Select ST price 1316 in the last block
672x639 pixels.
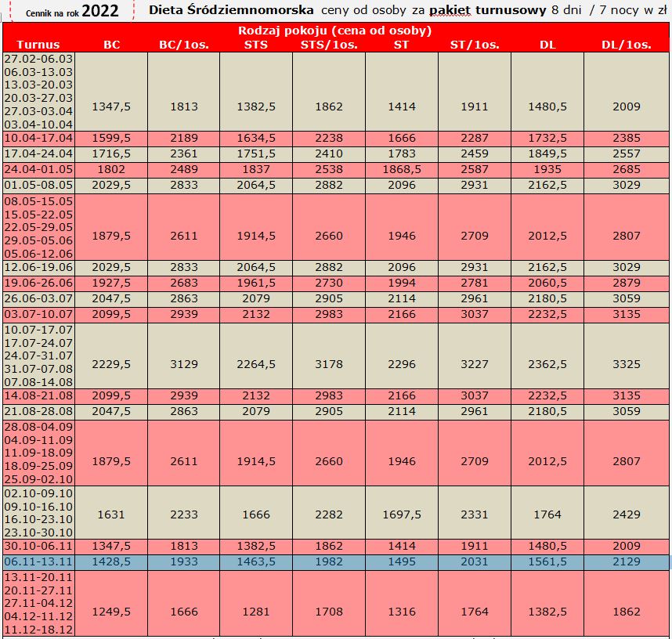click(402, 612)
